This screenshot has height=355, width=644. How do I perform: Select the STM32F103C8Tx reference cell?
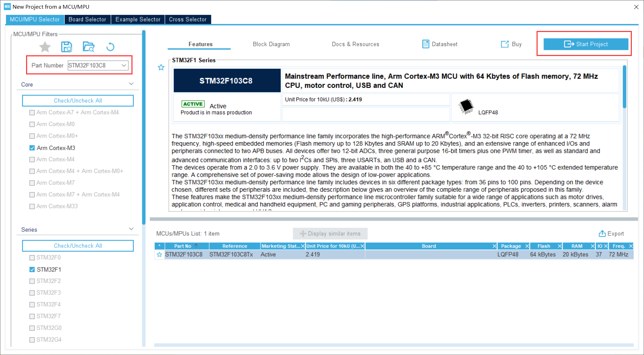[x=231, y=255]
